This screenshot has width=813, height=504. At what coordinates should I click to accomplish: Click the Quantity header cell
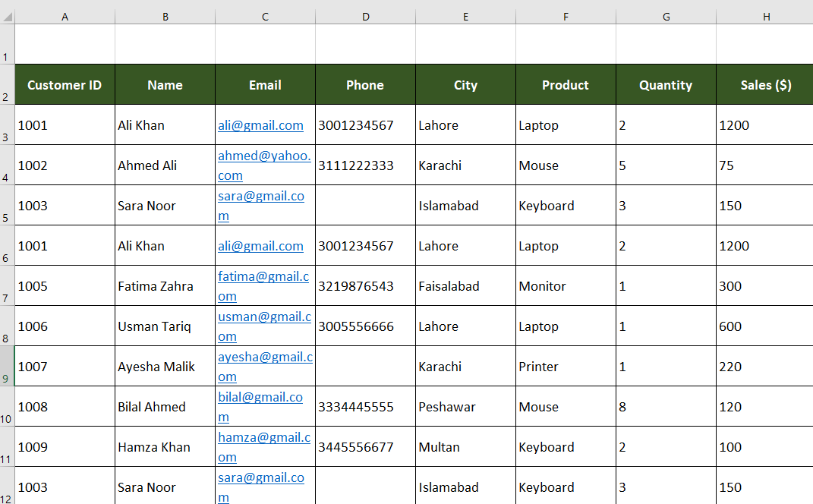tap(666, 84)
